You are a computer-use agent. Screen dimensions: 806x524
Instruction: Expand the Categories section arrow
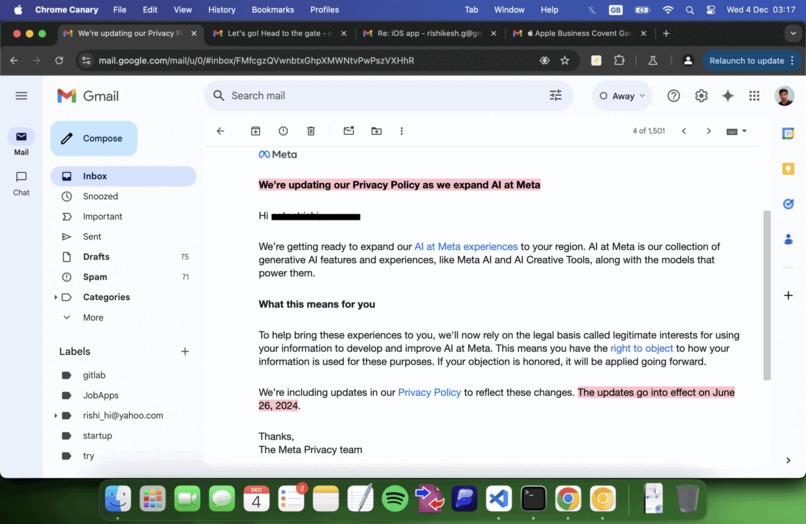[x=56, y=297]
